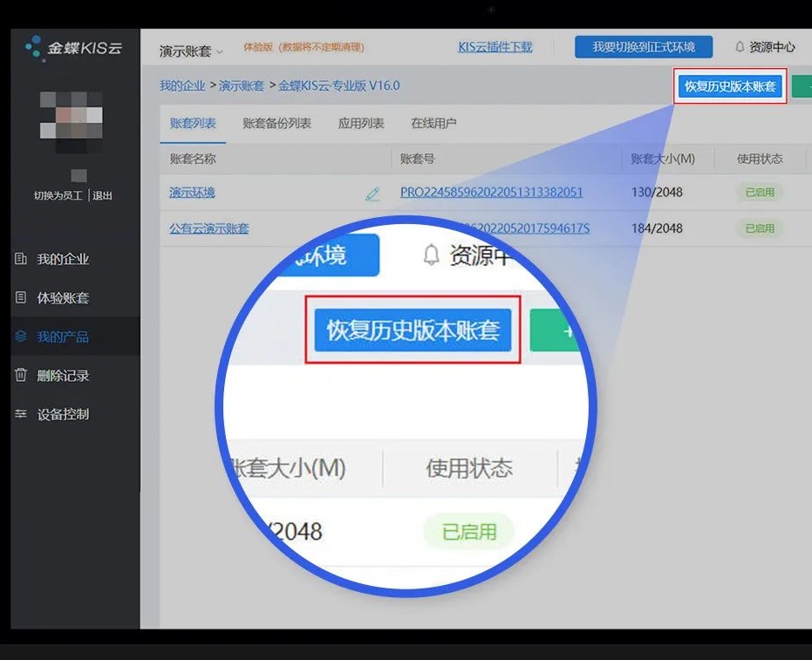The width and height of the screenshot is (812, 660).
Task: Click the 金蝶KIS云 logo
Action: (73, 48)
